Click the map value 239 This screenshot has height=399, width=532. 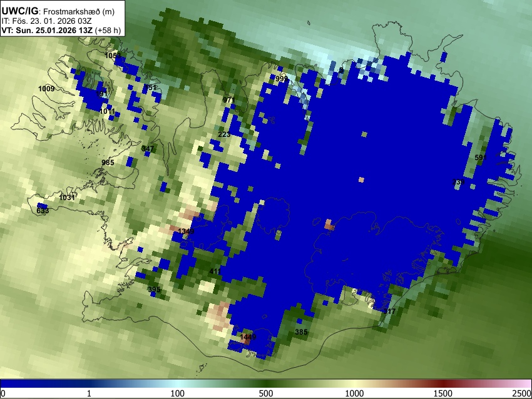(458, 182)
